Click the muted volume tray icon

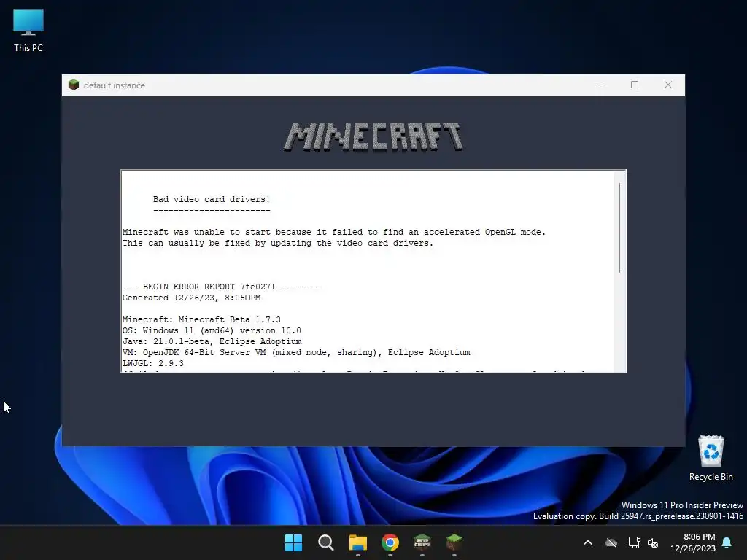coord(653,542)
